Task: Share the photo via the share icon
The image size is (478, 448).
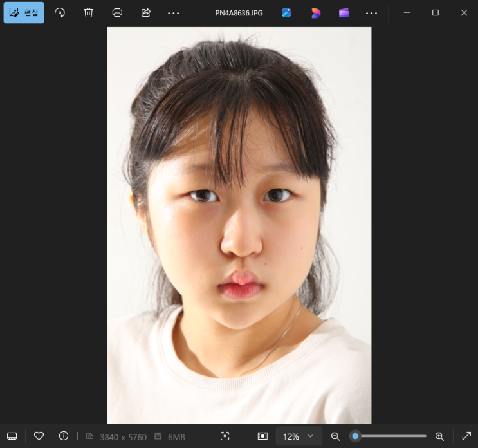Action: tap(145, 12)
